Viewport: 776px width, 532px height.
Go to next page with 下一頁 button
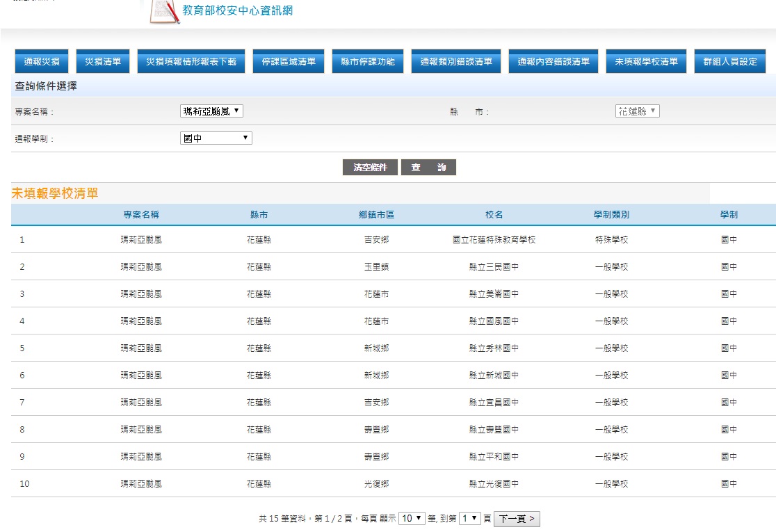coord(517,519)
